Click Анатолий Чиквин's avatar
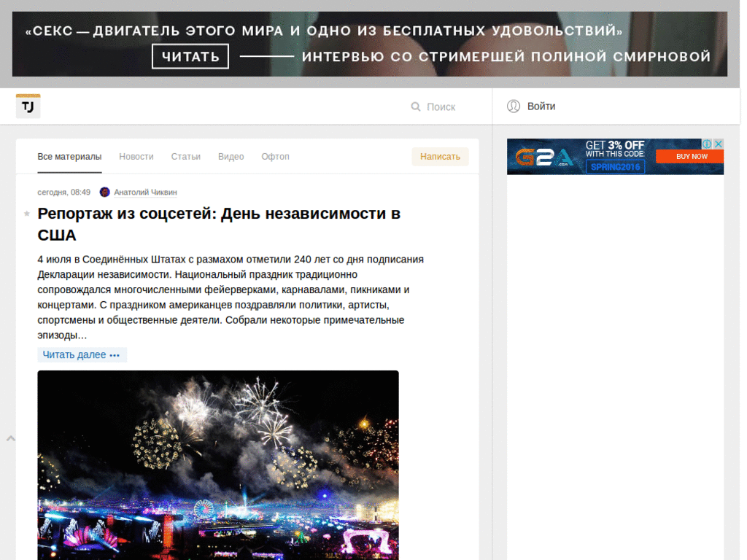The image size is (747, 560). pos(104,192)
